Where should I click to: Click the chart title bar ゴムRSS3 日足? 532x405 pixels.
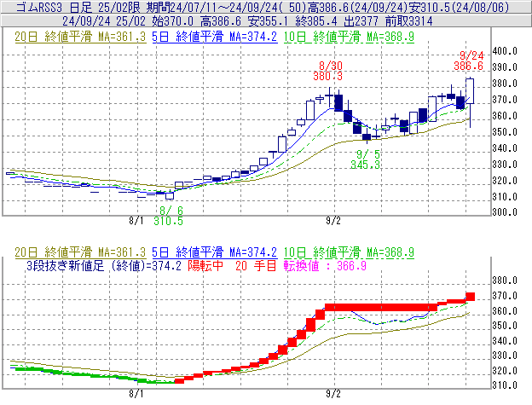pyautogui.click(x=266, y=7)
